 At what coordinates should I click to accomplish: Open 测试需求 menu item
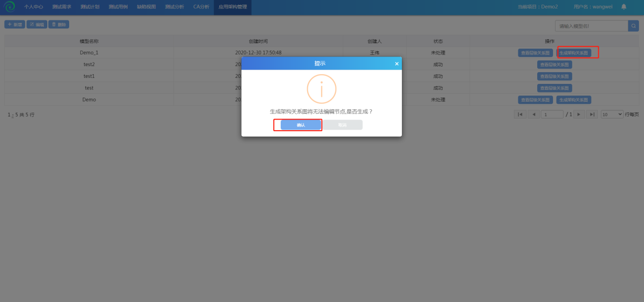coord(62,7)
